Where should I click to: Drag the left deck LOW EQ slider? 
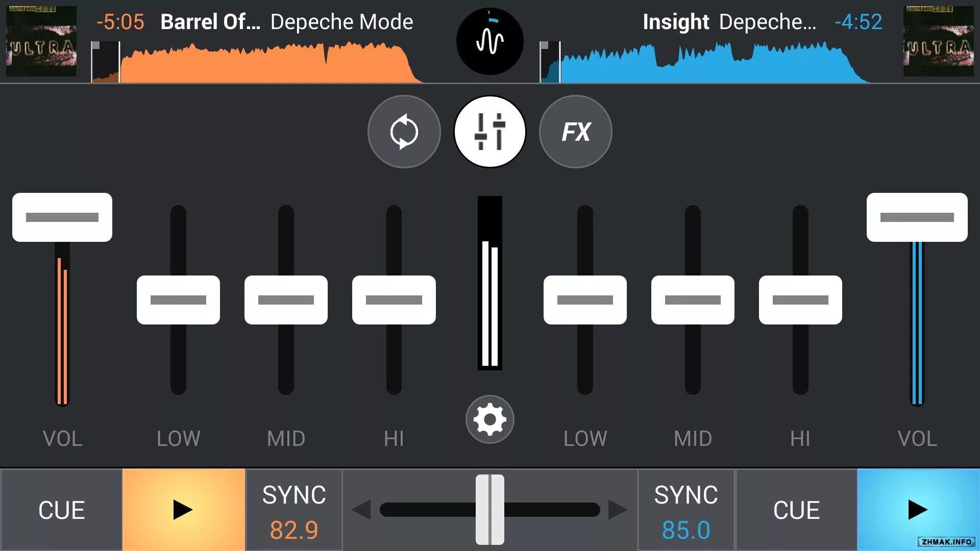(178, 302)
